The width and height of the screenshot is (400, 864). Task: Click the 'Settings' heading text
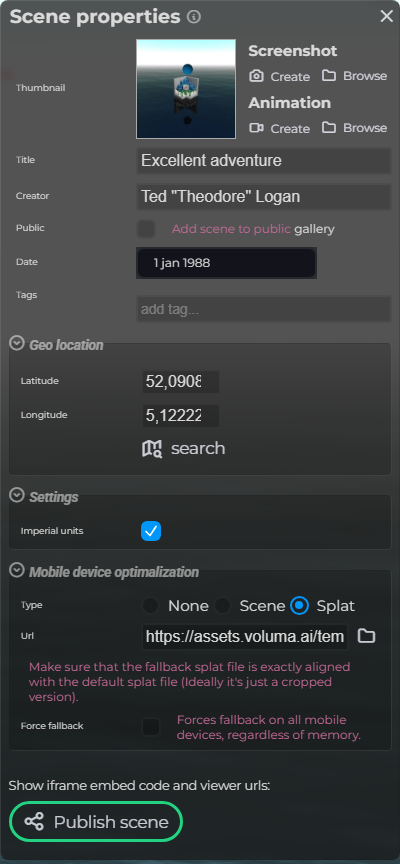[x=53, y=497]
